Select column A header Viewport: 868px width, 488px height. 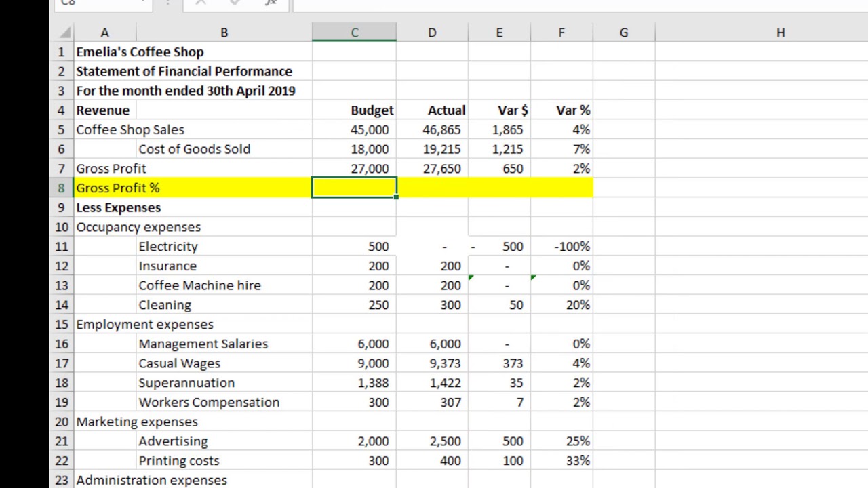click(104, 33)
